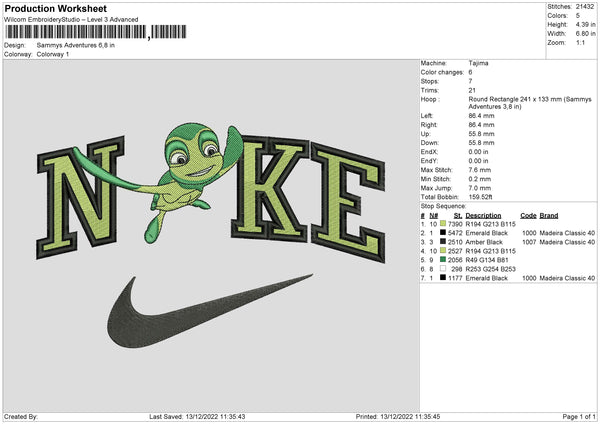
Task: Select 'Emerald Black' description in stop row 2
Action: [487, 233]
